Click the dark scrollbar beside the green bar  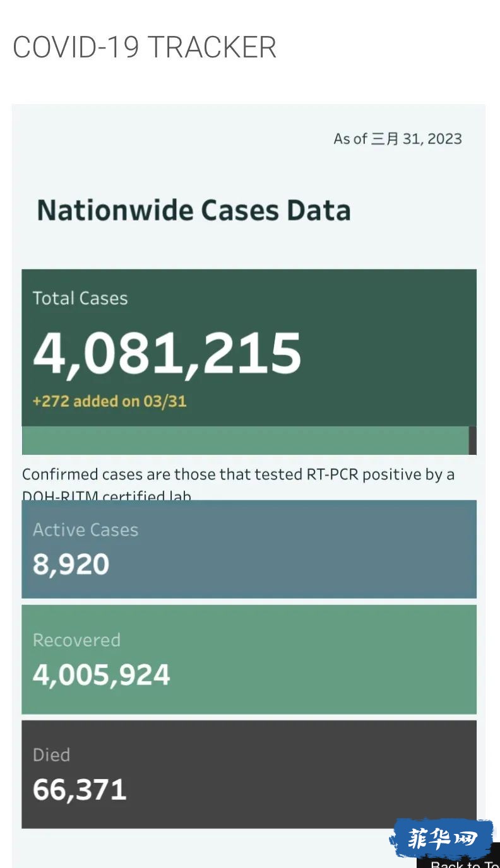[x=473, y=440]
